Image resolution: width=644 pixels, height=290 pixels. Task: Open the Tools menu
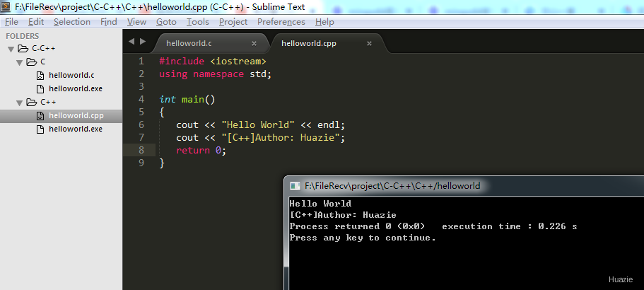(x=197, y=22)
